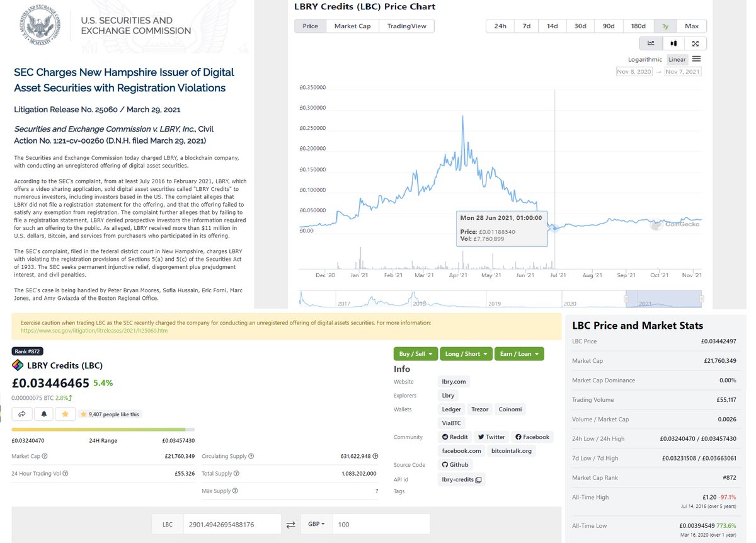Click the 24H Range progress bar
756x543 pixels.
(103, 430)
